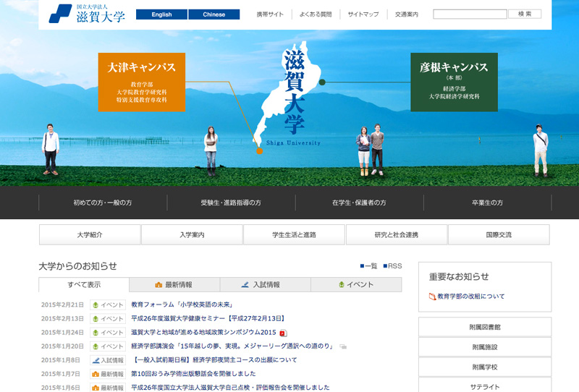
Task: Open the サイトマップ link
Action: click(363, 14)
